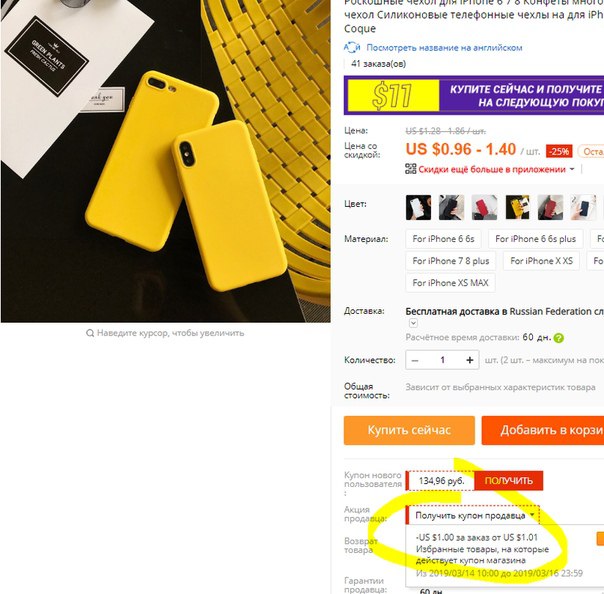Choose the red case color thumbnail
Viewport: 604px width, 594px height.
[x=485, y=207]
